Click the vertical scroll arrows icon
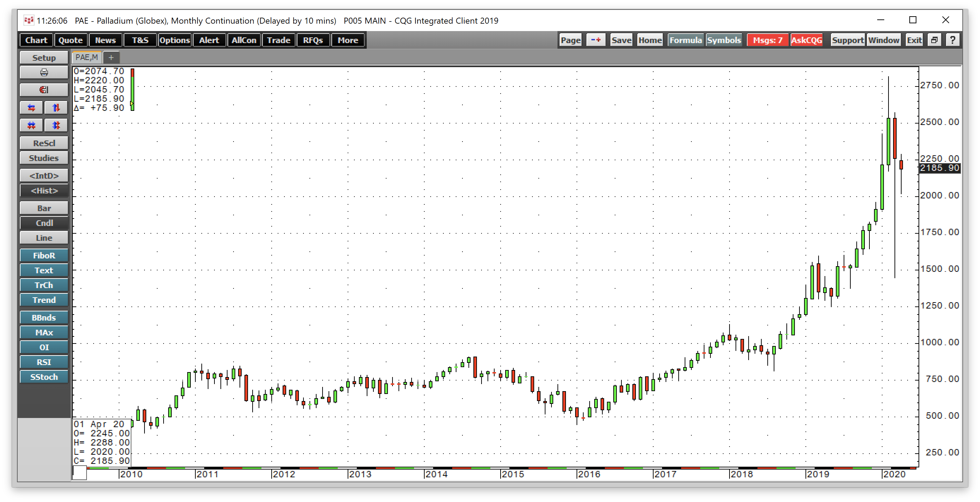This screenshot has height=502, width=980. tap(56, 108)
